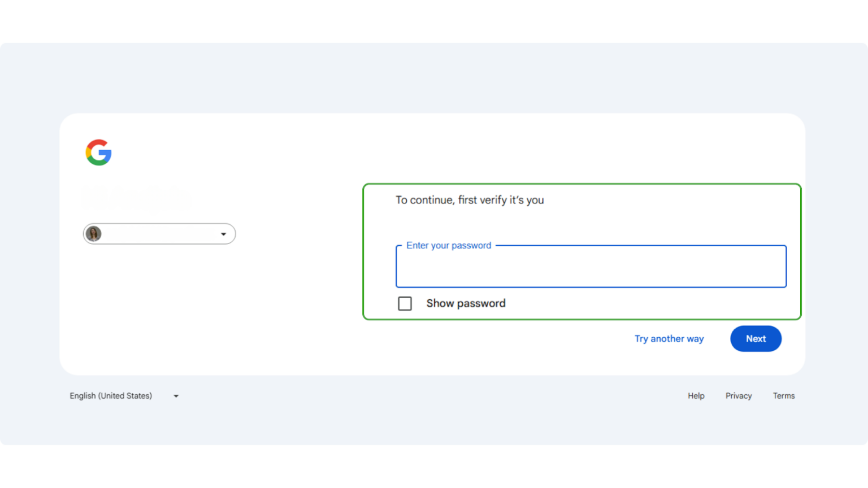Click the Show password label text
The image size is (868, 488).
pyautogui.click(x=466, y=303)
